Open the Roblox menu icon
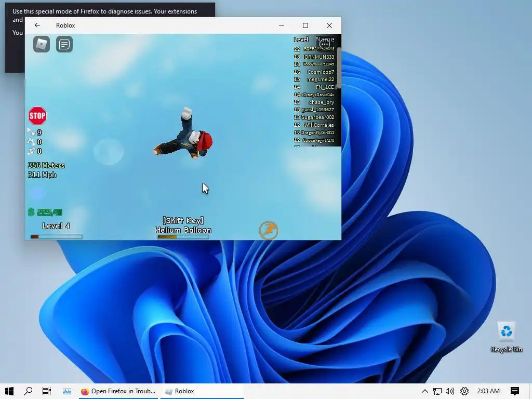532x399 pixels. pos(42,44)
